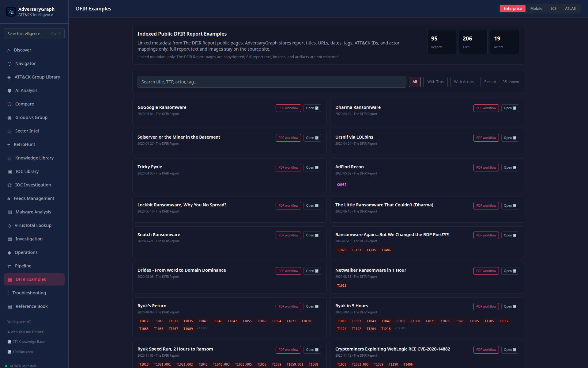Viewport: 588px width, 368px height.
Task: Open Feeds Management from its sidebar icon
Action: click(x=9, y=199)
